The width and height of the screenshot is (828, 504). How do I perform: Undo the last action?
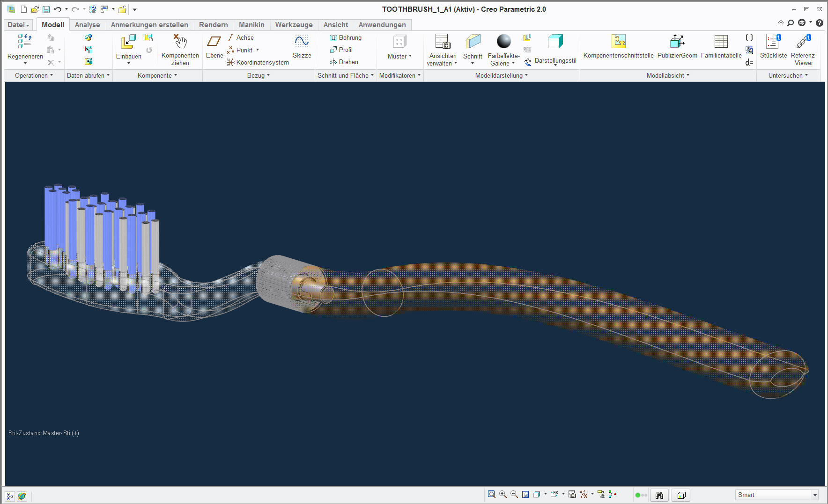[x=58, y=9]
